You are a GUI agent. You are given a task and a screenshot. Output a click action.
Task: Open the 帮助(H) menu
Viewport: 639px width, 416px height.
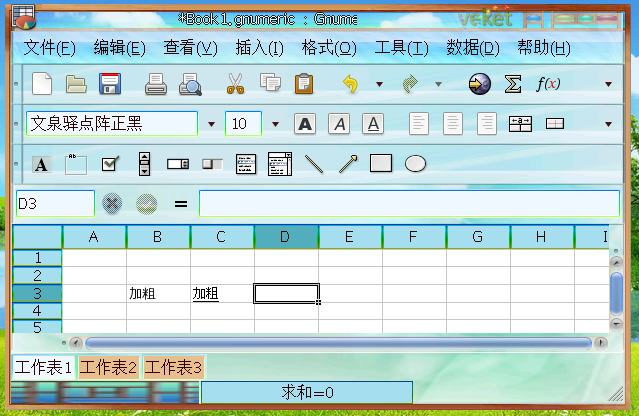[x=544, y=48]
